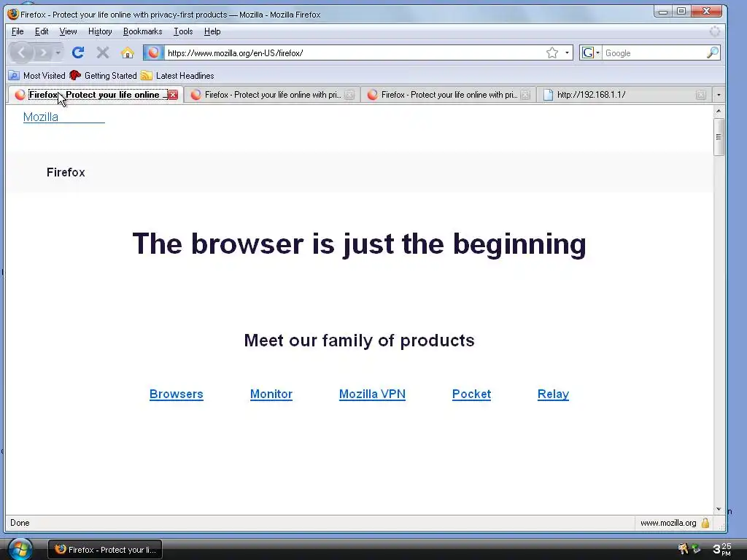Click the Back navigation arrow
747x560 pixels.
[x=21, y=52]
